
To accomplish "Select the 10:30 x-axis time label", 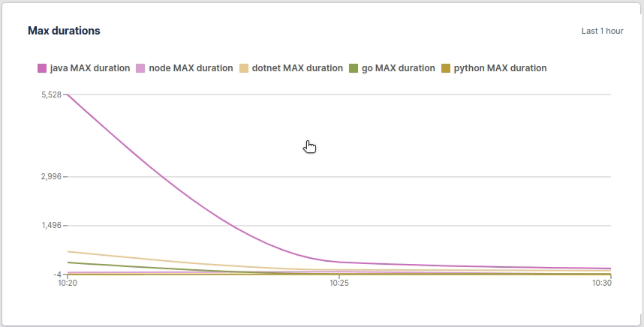I will [602, 283].
